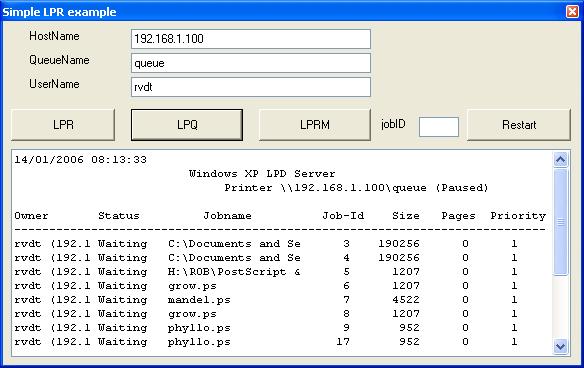584x368 pixels.
Task: Click the Printer \\192.168.1.100\queue (Paused) line
Action: click(356, 188)
